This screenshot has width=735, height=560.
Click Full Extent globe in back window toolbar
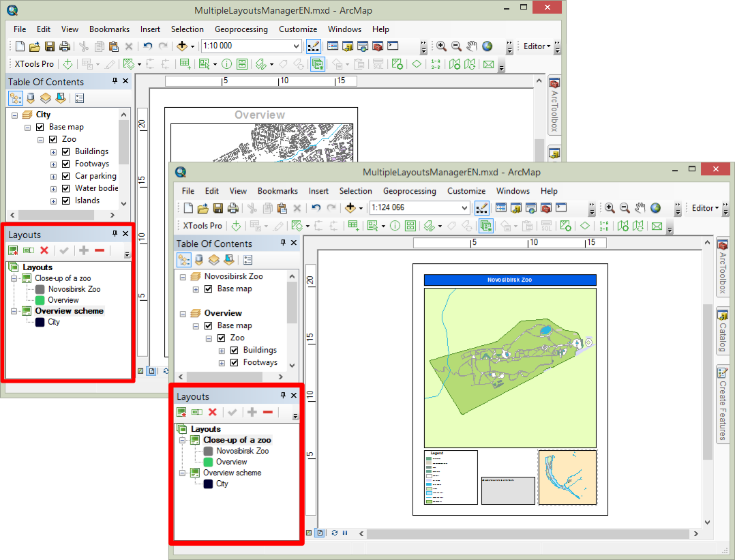click(x=487, y=46)
